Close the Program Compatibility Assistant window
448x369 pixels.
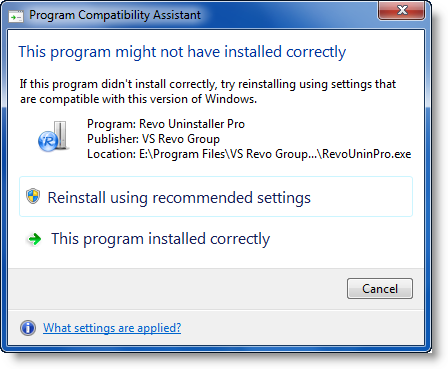tap(401, 10)
